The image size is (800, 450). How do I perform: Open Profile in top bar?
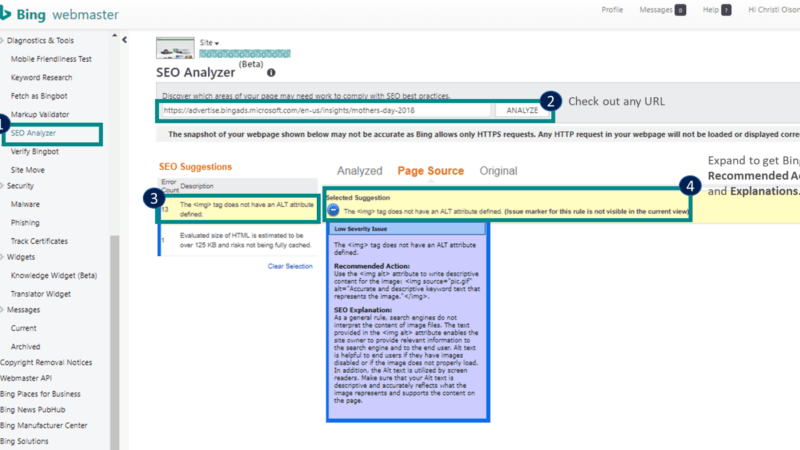[612, 10]
